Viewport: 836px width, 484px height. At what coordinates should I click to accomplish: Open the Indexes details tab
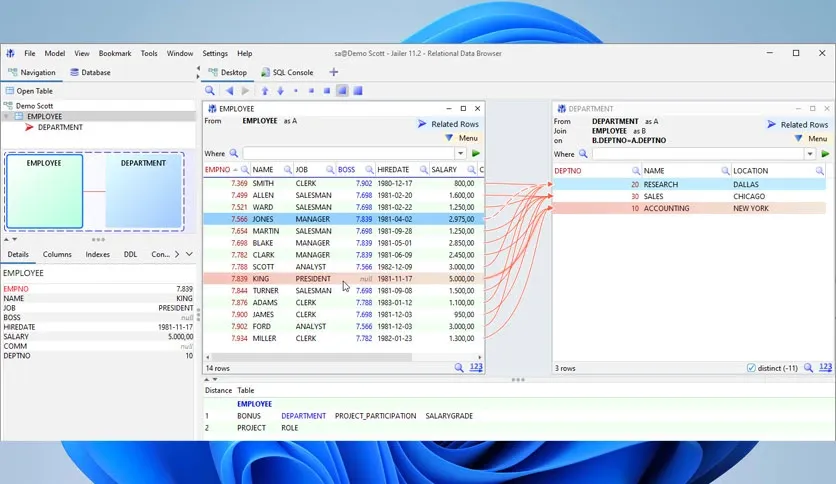98,254
